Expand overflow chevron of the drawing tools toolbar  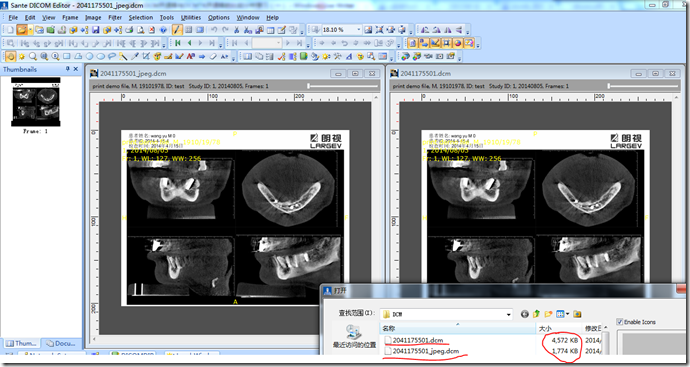233,57
